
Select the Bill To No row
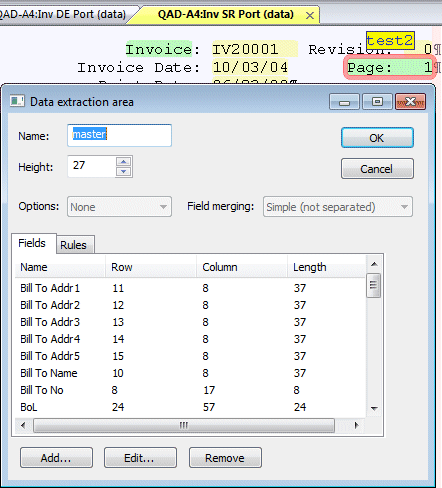pos(190,390)
